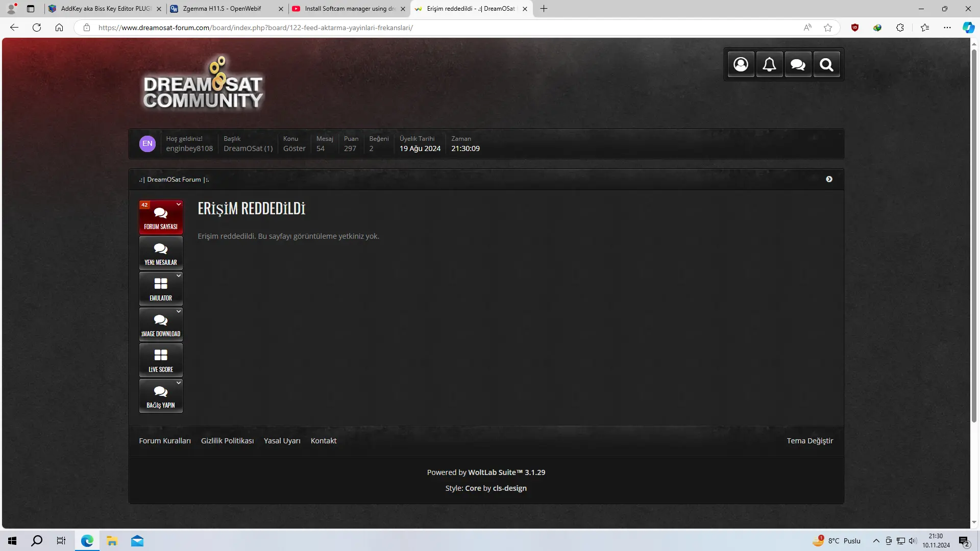
Task: Open the Windows Start menu
Action: pos(12,541)
